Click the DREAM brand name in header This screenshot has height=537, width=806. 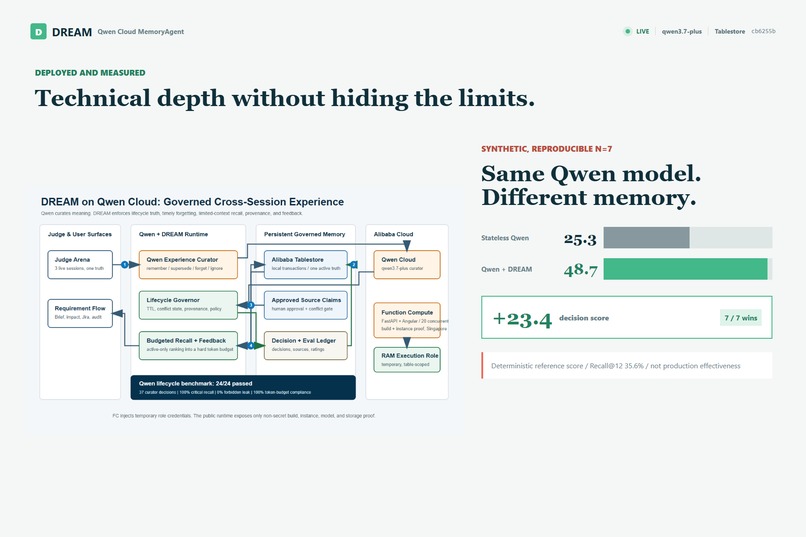pos(72,32)
